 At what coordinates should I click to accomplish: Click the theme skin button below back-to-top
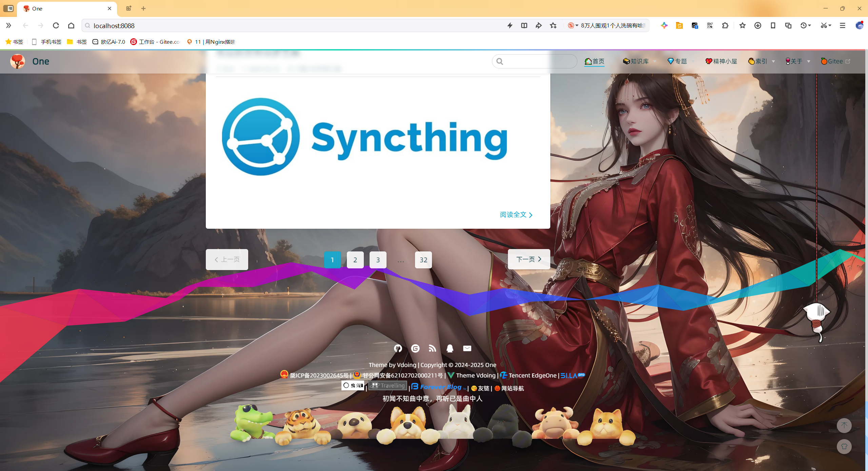pyautogui.click(x=844, y=447)
